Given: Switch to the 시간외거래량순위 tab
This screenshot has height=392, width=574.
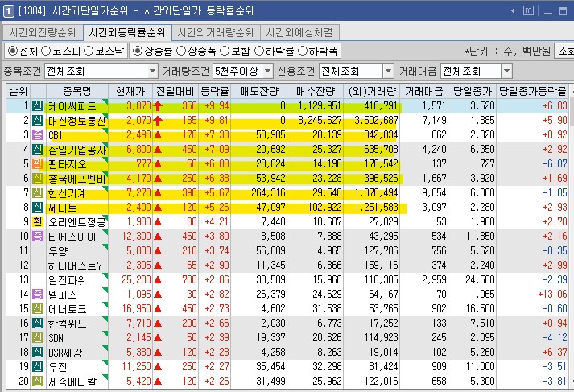Looking at the screenshot, I should (x=216, y=32).
